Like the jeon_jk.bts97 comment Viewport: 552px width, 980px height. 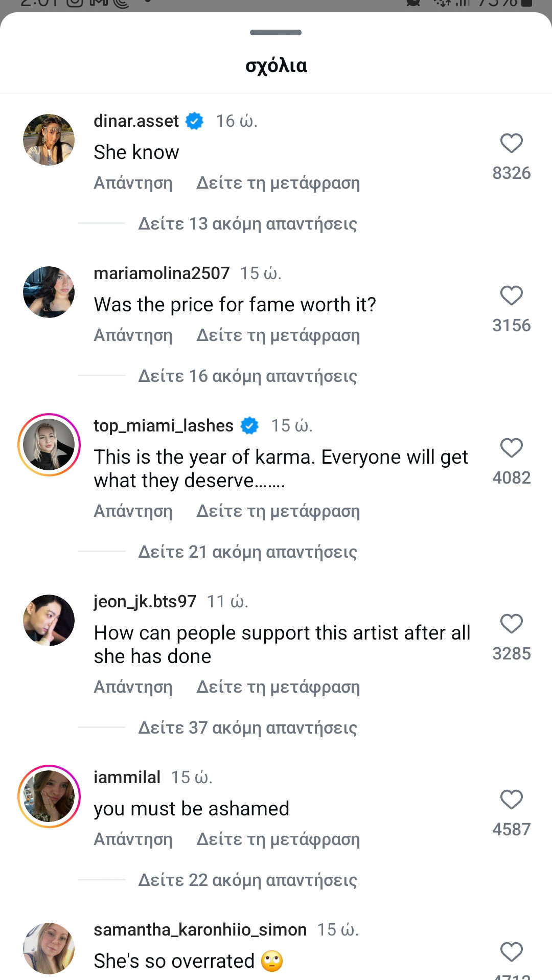point(511,624)
